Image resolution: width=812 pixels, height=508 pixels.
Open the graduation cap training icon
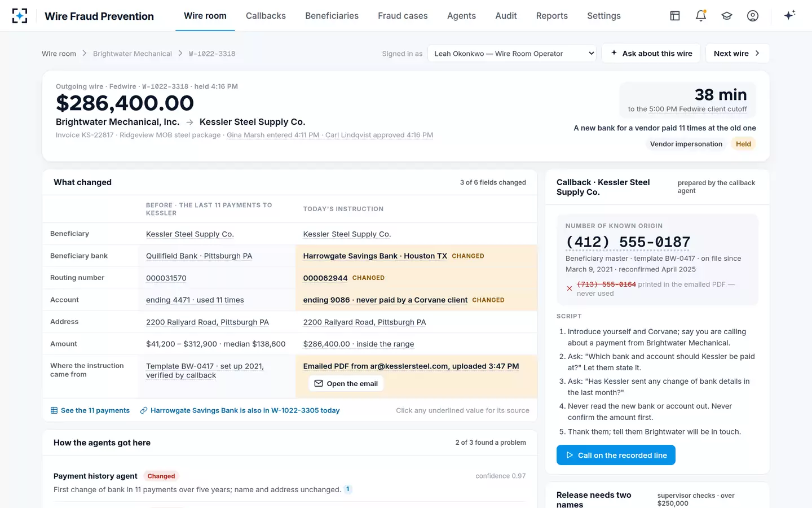(x=727, y=16)
